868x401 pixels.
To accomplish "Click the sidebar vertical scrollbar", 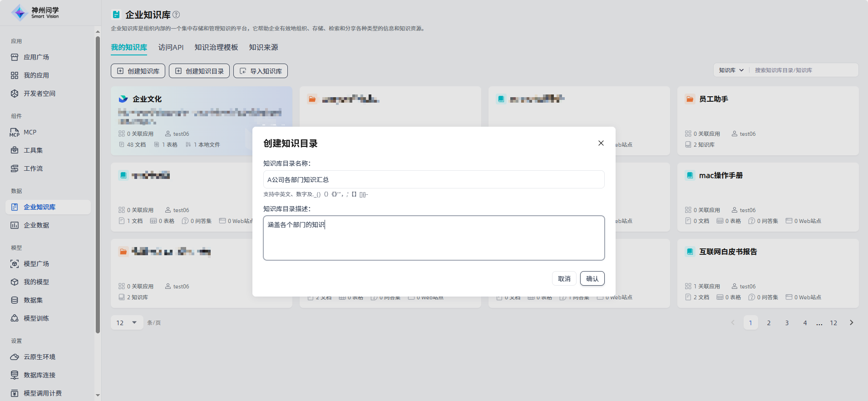I will click(x=98, y=182).
